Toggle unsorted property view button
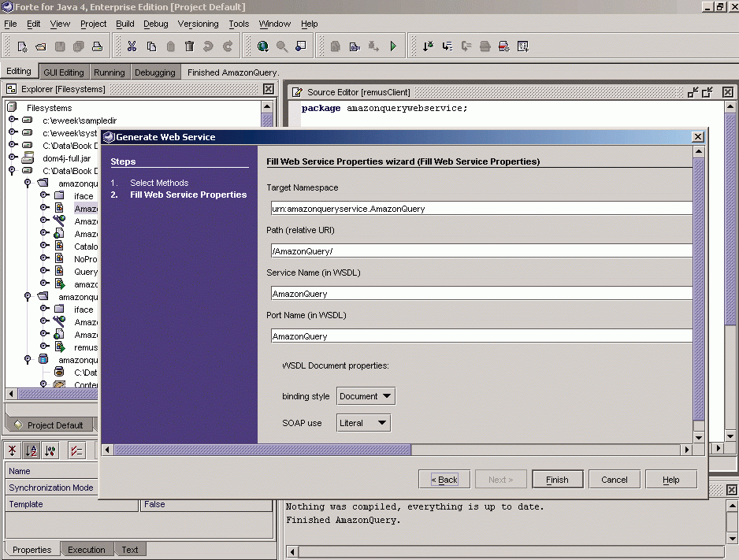This screenshot has height=560, width=739. [x=13, y=451]
